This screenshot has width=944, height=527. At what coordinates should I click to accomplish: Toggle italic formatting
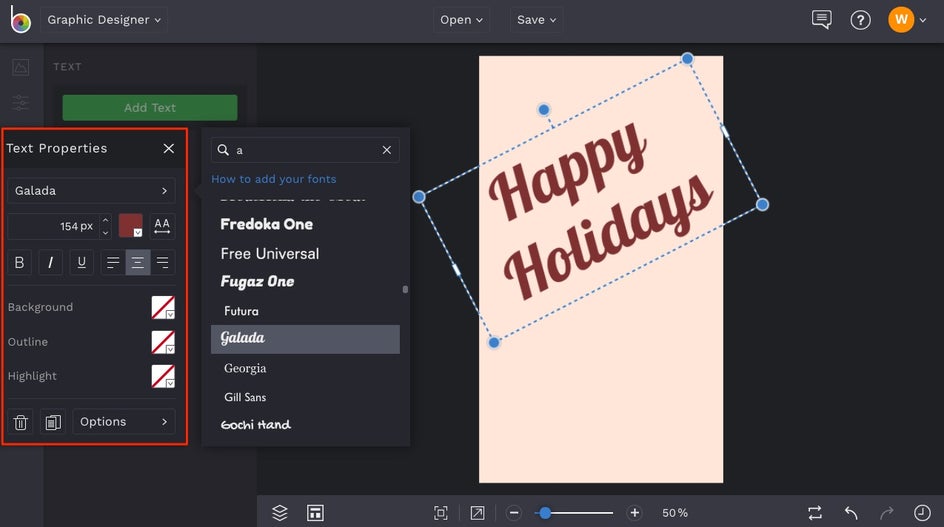(51, 262)
